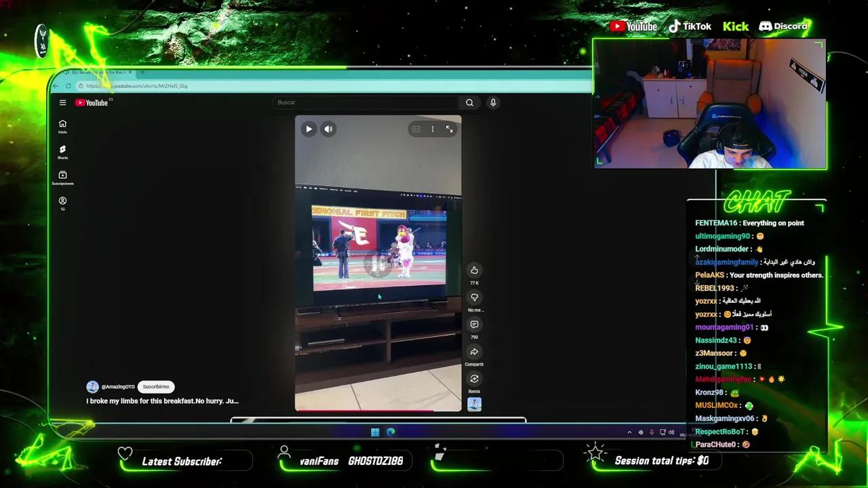Like the Short with thumbs up
Viewport: 868px width, 488px height.
pyautogui.click(x=474, y=270)
